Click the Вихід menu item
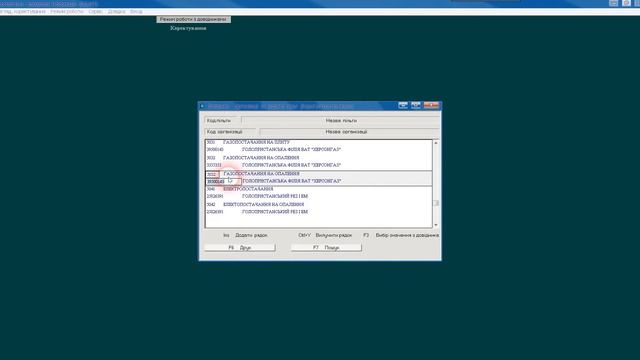640x360 pixels. (136, 11)
